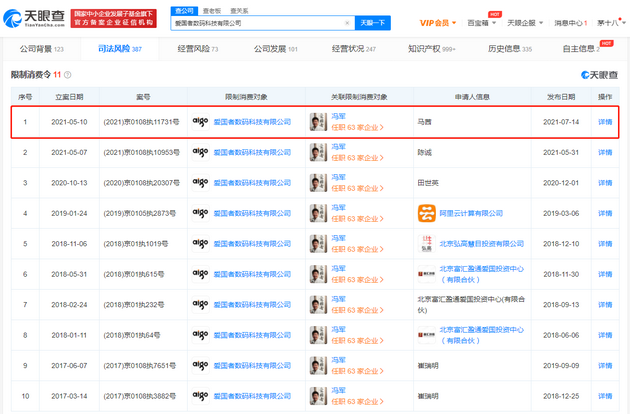Screen dimensions: 630x414
Task: Open 爱国者数码科技有限公司 link in row 2
Action: click(x=252, y=152)
